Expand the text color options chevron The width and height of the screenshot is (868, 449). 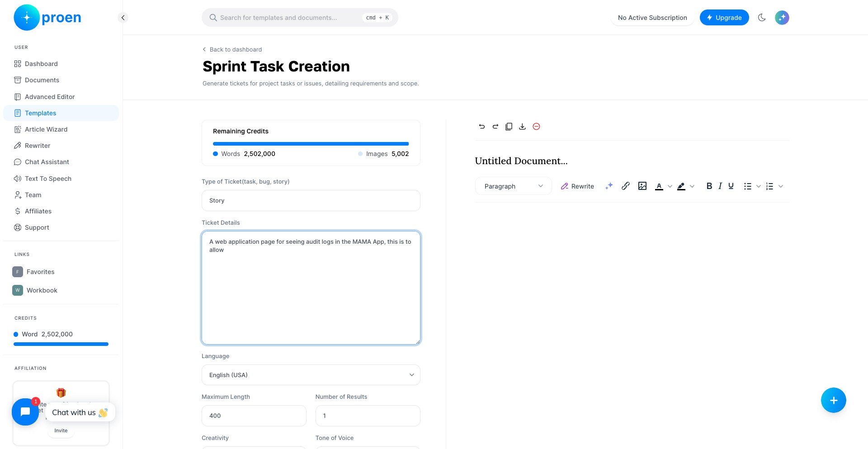(670, 186)
